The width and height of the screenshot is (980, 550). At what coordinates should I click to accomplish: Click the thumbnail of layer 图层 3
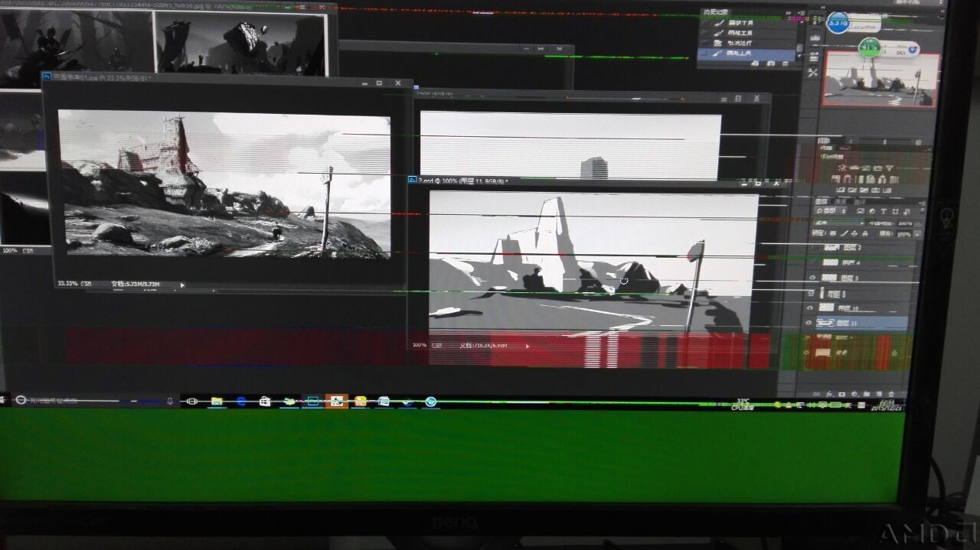coord(830,278)
